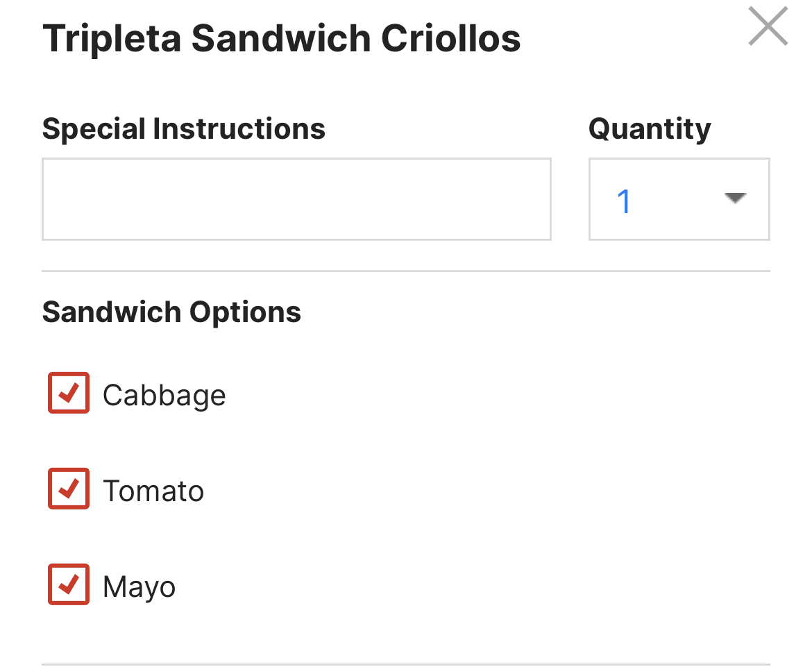Close the Tripleta Sandwich Criollos dialog
The height and width of the screenshot is (667, 812).
[768, 27]
